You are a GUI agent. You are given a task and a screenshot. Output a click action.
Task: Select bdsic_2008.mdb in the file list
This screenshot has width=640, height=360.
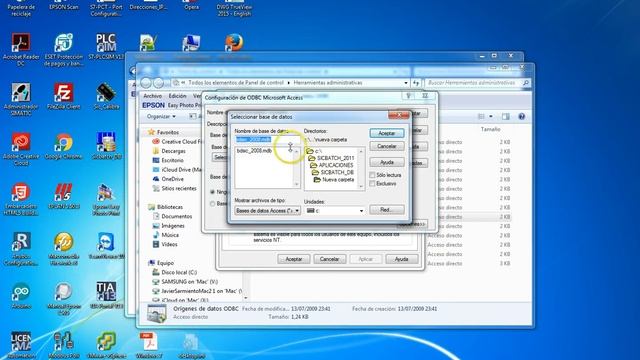click(x=254, y=151)
